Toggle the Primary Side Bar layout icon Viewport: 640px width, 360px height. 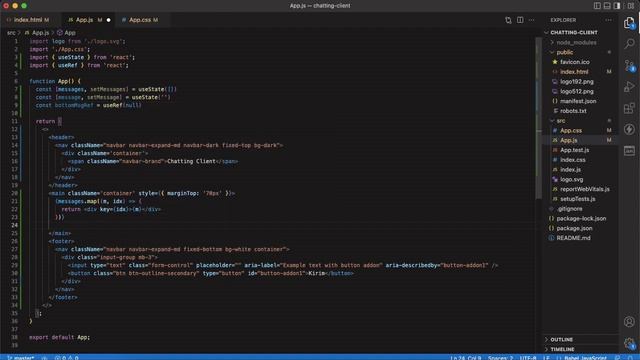click(x=597, y=6)
